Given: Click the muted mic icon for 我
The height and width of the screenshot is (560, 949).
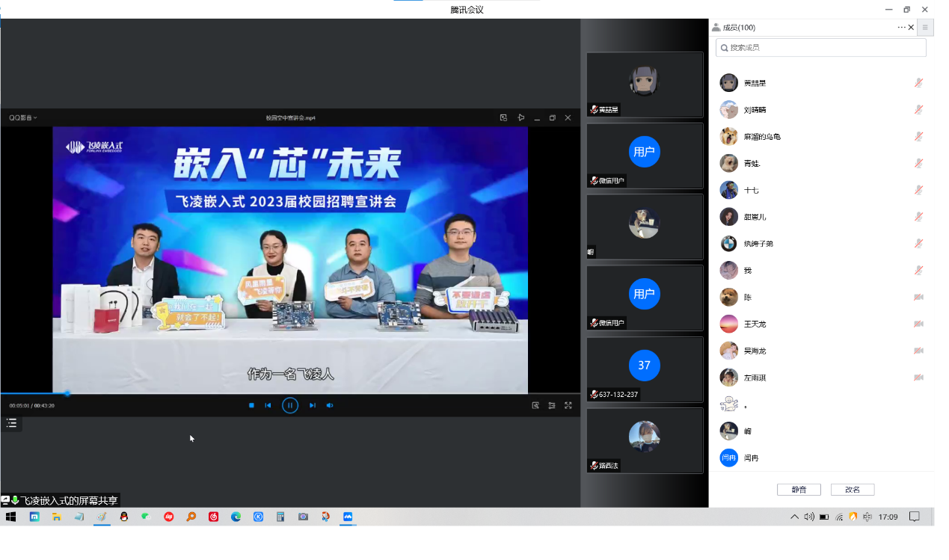Looking at the screenshot, I should 918,270.
